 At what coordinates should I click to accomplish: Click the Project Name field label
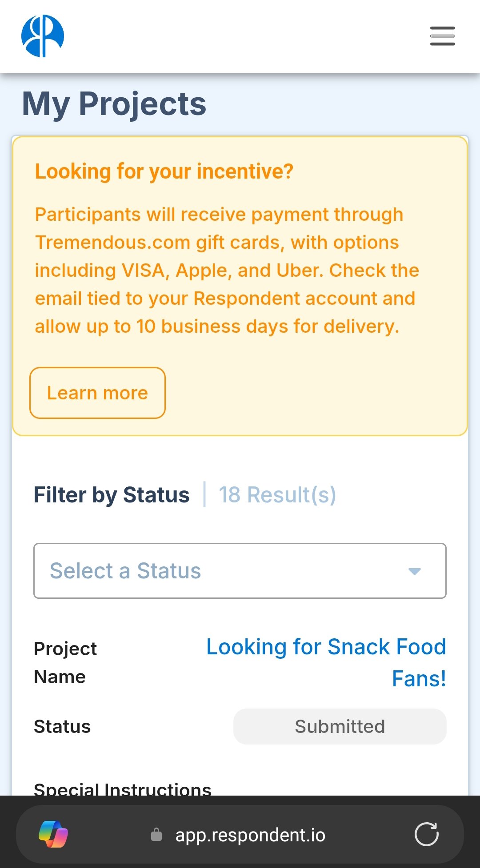click(x=65, y=663)
